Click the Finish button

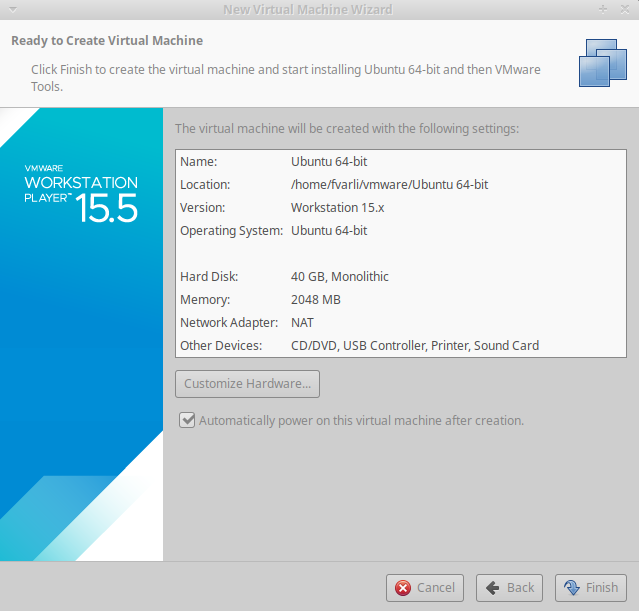(591, 588)
